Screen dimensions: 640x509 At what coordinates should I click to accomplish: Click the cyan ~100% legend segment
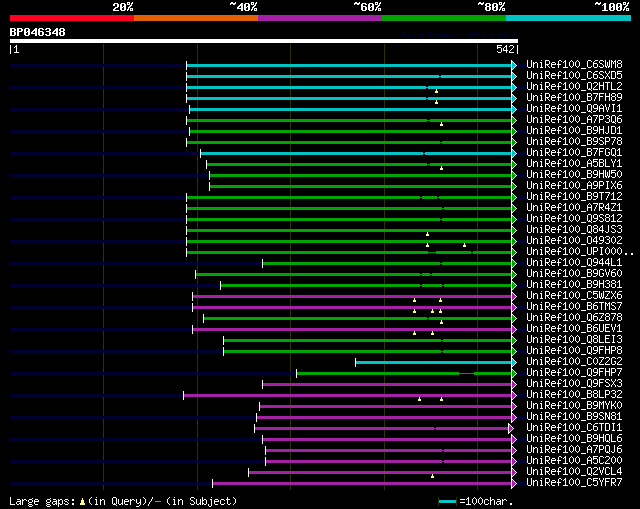pyautogui.click(x=568, y=18)
